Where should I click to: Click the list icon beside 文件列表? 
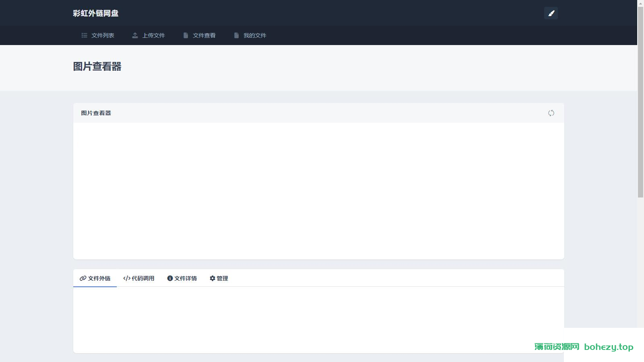85,35
